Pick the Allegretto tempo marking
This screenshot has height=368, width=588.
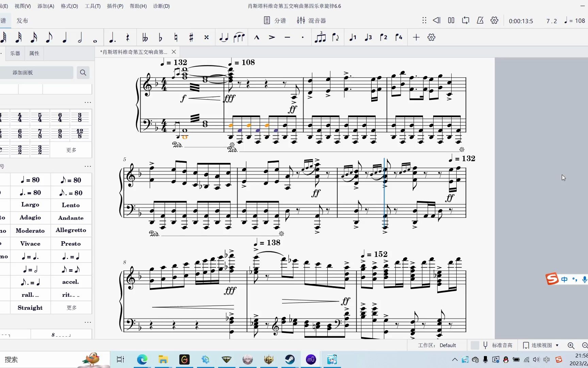click(71, 230)
